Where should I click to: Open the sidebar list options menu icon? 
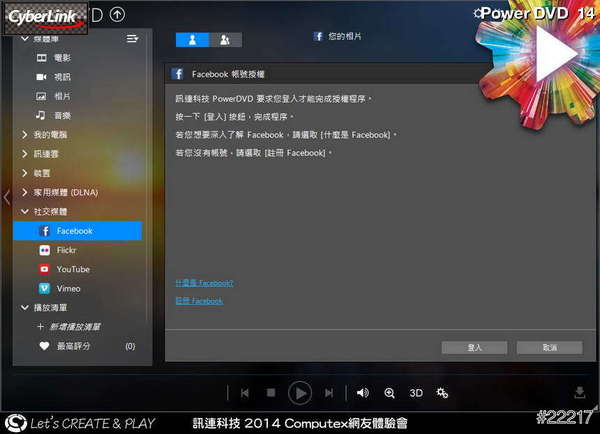132,38
